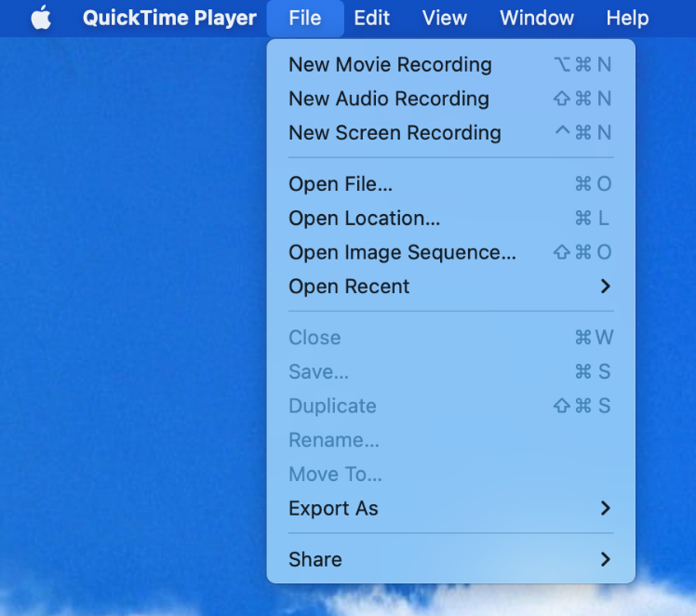Select New Screen Recording

450,133
